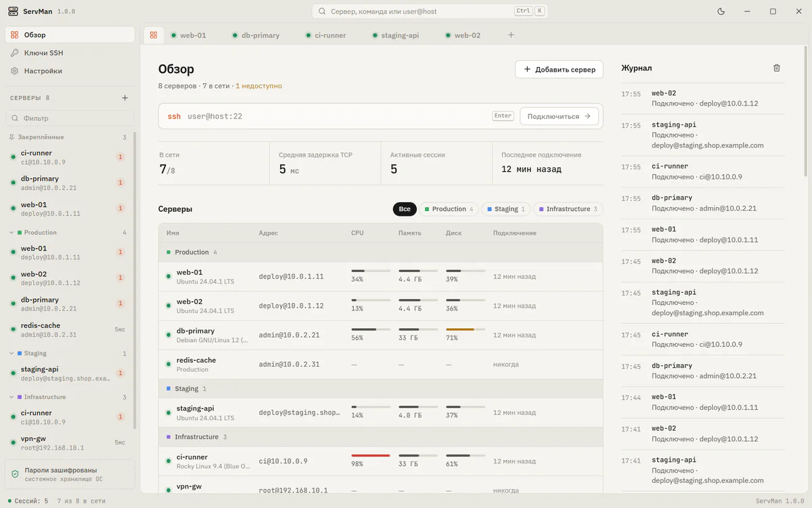Toggle the Production 4 filter chip above the table
Image resolution: width=812 pixels, height=508 pixels.
[x=449, y=209]
